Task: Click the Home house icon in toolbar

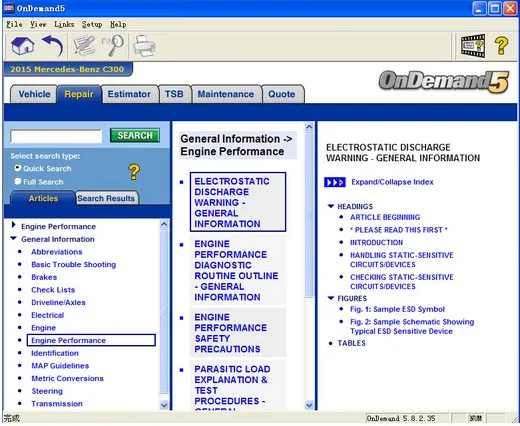Action: point(23,46)
